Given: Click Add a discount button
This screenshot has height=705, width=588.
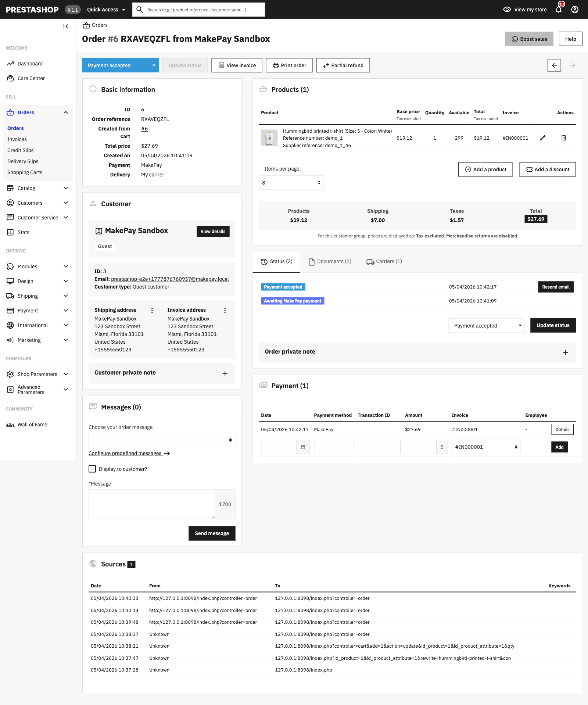Looking at the screenshot, I should click(x=548, y=169).
